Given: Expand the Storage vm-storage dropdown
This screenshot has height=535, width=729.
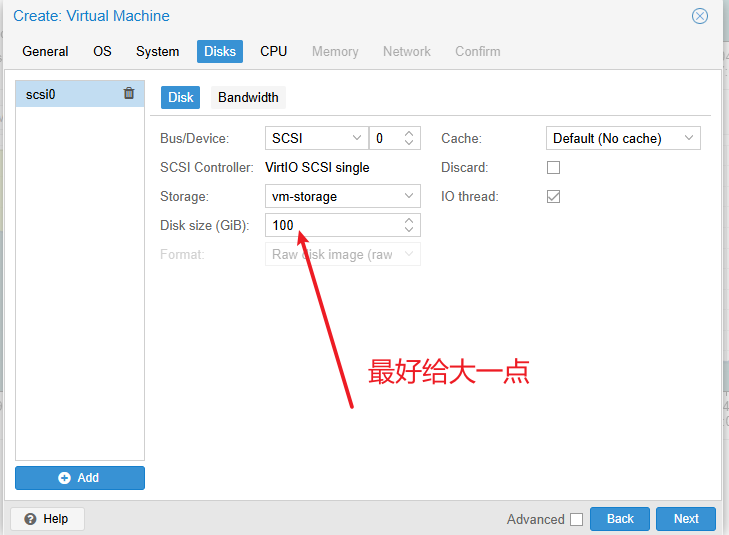Looking at the screenshot, I should point(408,197).
